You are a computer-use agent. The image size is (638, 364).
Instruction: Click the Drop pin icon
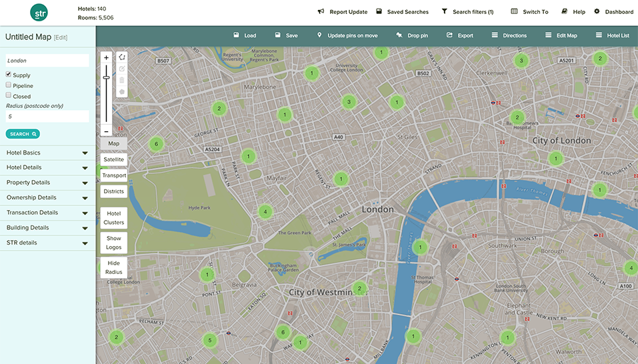pyautogui.click(x=399, y=35)
